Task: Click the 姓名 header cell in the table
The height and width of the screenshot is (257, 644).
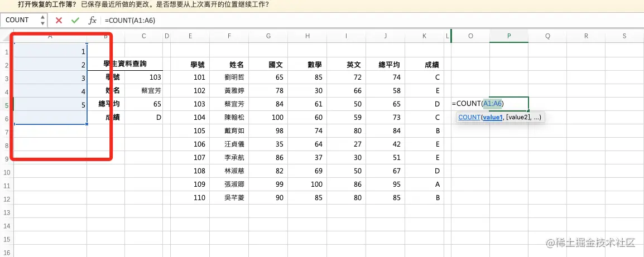Action: point(229,65)
